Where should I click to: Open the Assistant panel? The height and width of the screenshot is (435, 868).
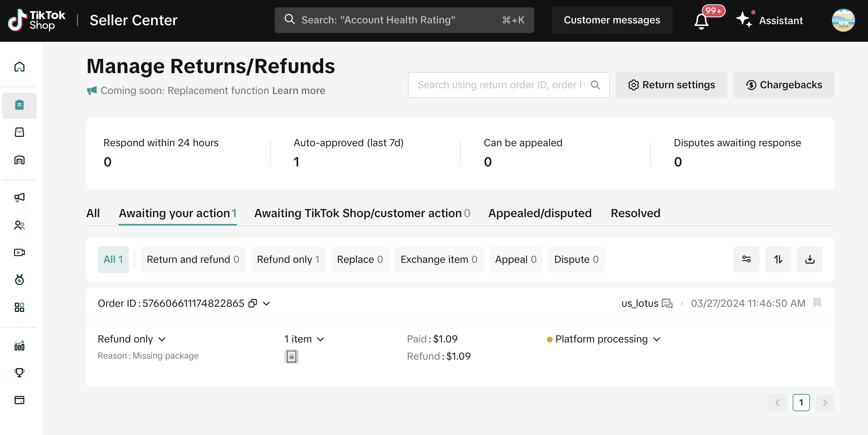coord(770,20)
